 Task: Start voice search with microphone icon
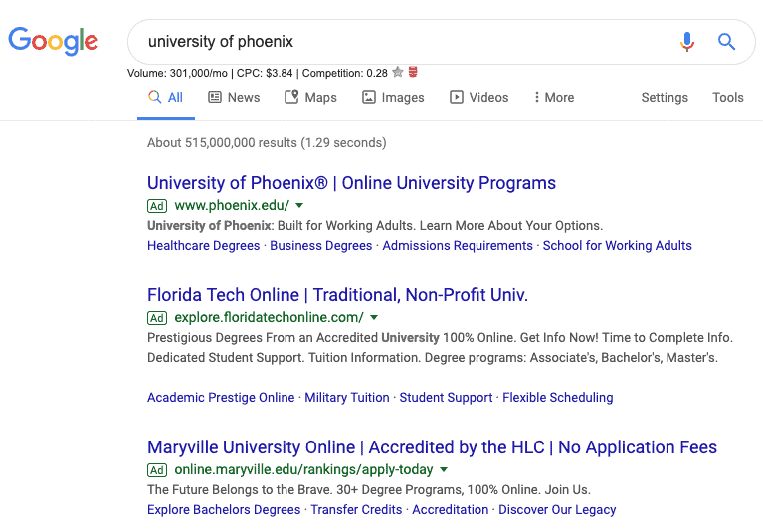687,42
